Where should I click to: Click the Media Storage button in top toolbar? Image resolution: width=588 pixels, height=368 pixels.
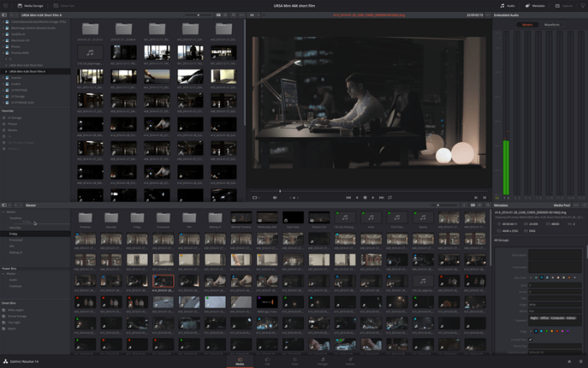pos(30,6)
